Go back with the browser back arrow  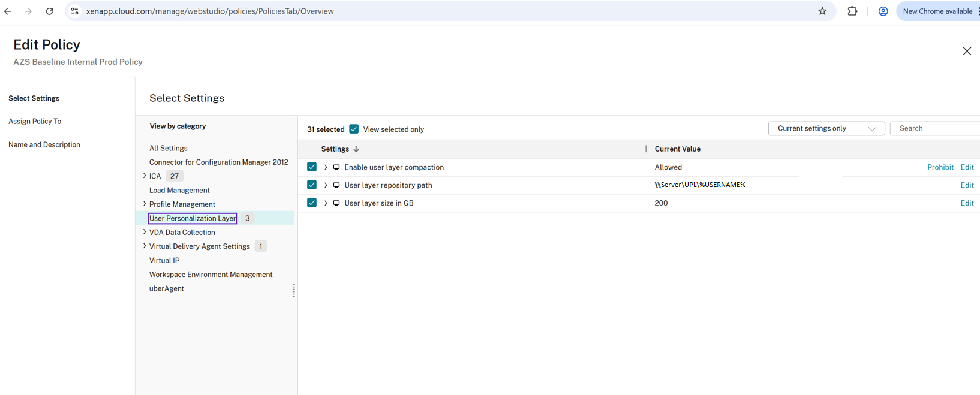click(8, 11)
